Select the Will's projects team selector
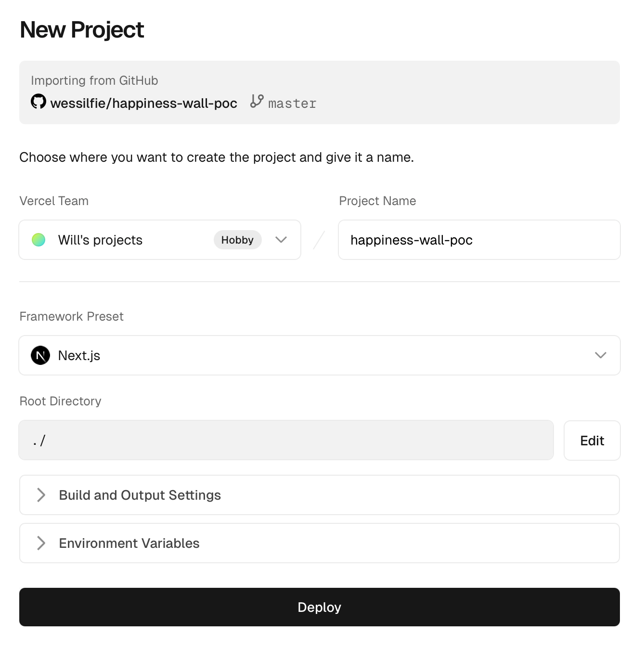The image size is (644, 648). tap(160, 240)
